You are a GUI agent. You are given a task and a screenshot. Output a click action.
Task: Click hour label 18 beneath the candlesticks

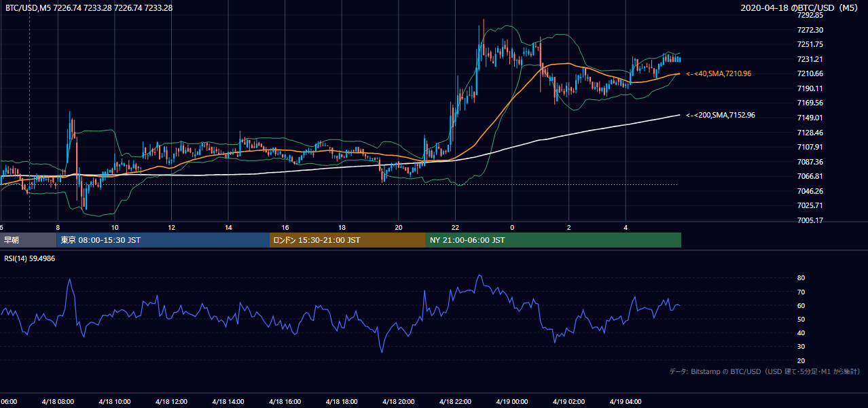342,227
